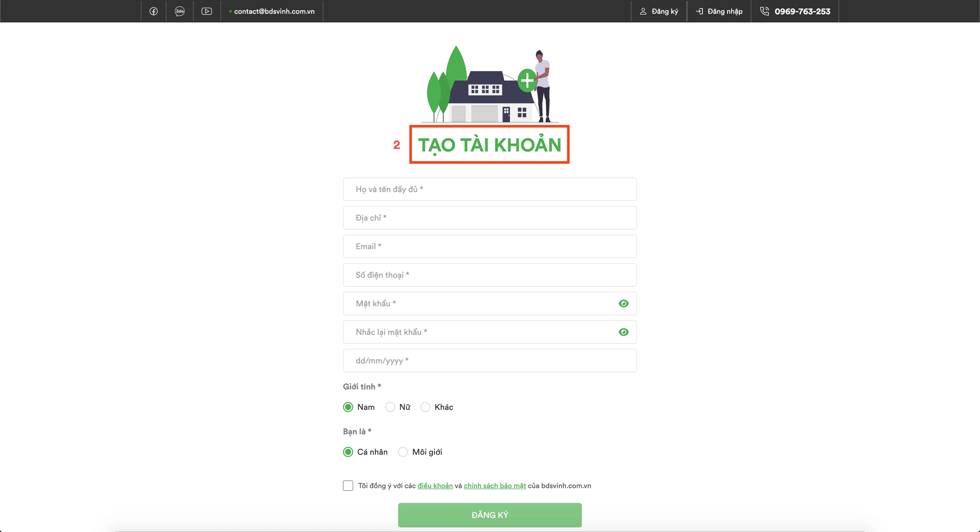Open the YouTube icon link

pos(206,11)
